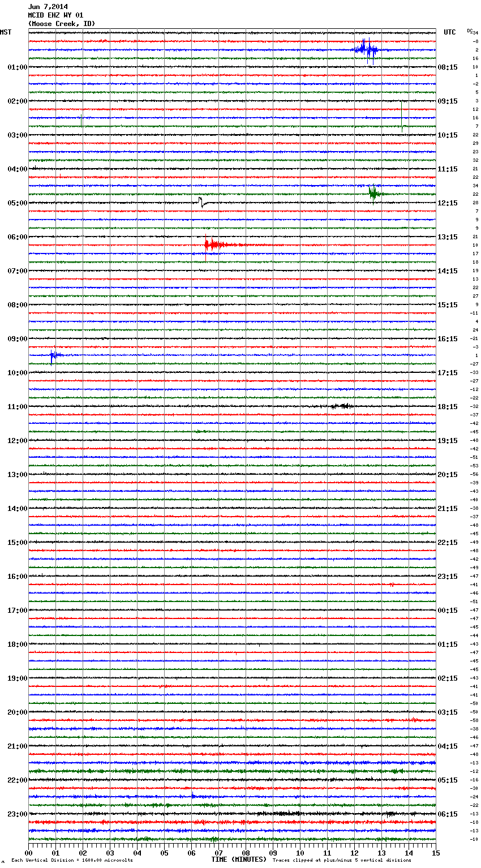Click the black step offset on the 05:00 trace

tap(204, 202)
